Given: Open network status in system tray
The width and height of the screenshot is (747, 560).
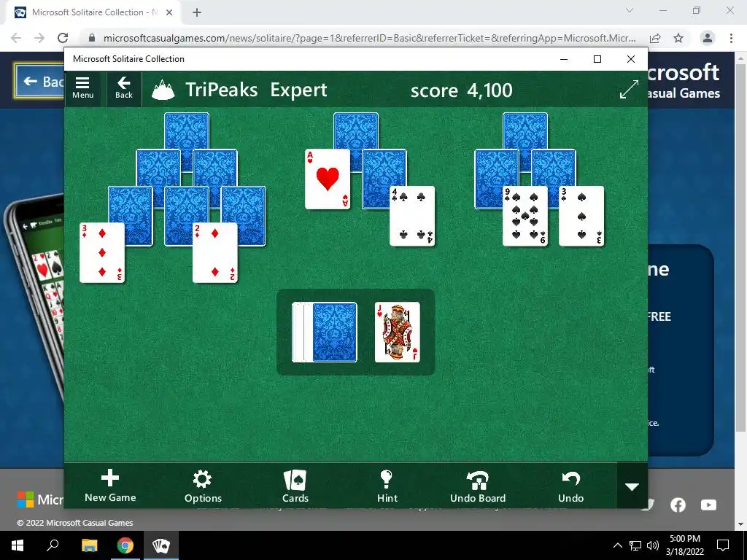Looking at the screenshot, I should (x=635, y=545).
